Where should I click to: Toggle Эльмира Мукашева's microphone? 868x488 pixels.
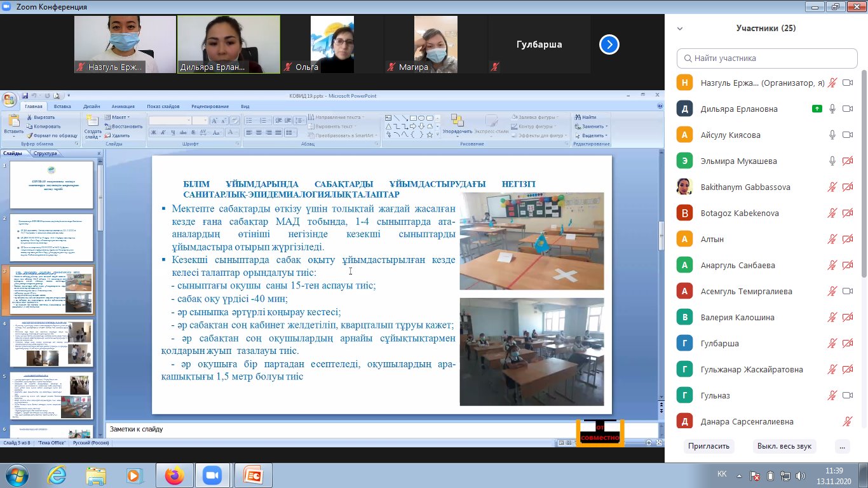point(832,161)
